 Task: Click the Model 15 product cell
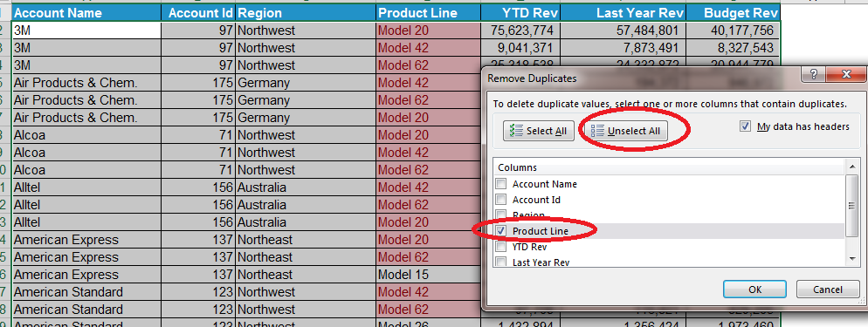tap(428, 275)
